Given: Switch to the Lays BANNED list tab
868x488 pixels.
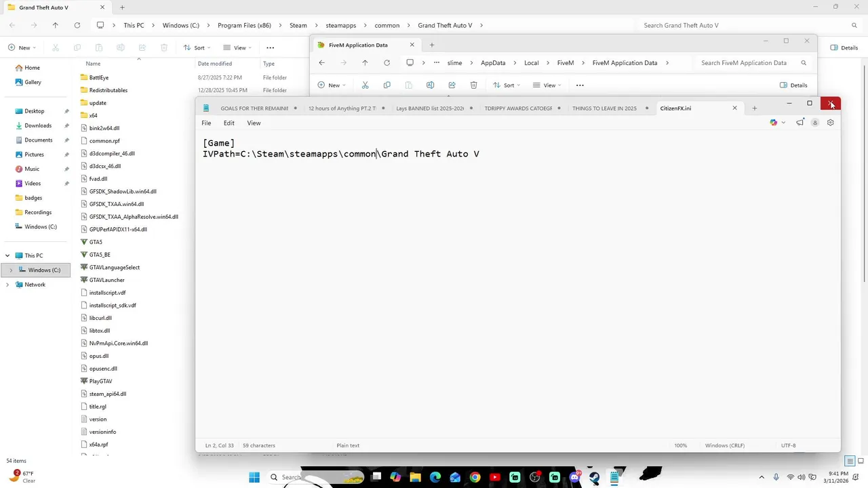Looking at the screenshot, I should click(x=430, y=108).
